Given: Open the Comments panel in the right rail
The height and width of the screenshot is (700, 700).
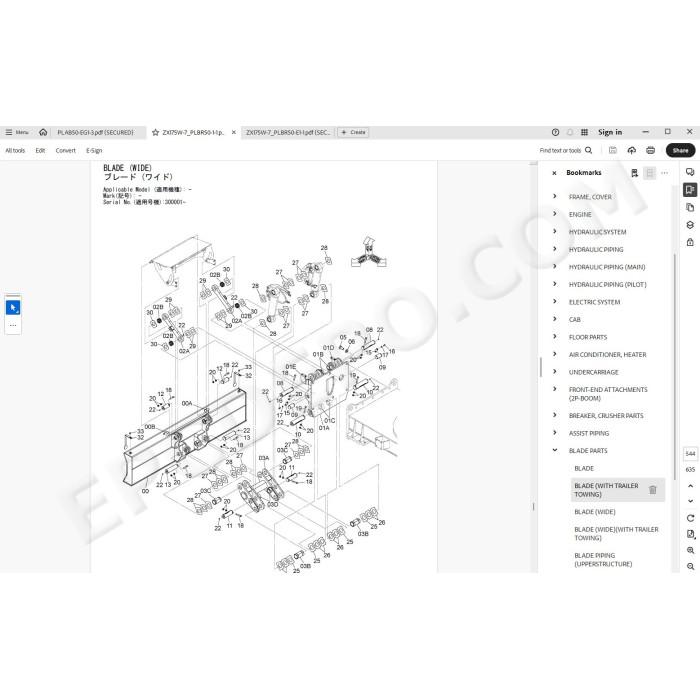Looking at the screenshot, I should pyautogui.click(x=690, y=172).
